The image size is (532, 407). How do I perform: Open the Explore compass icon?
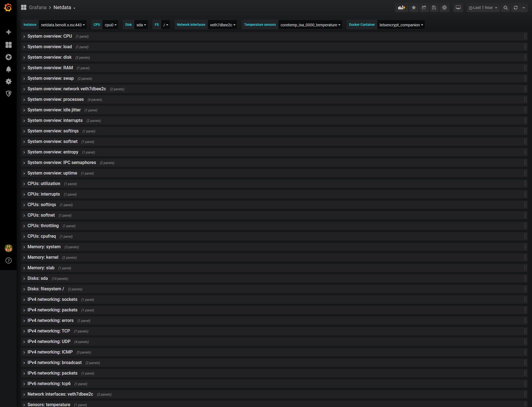(9, 57)
